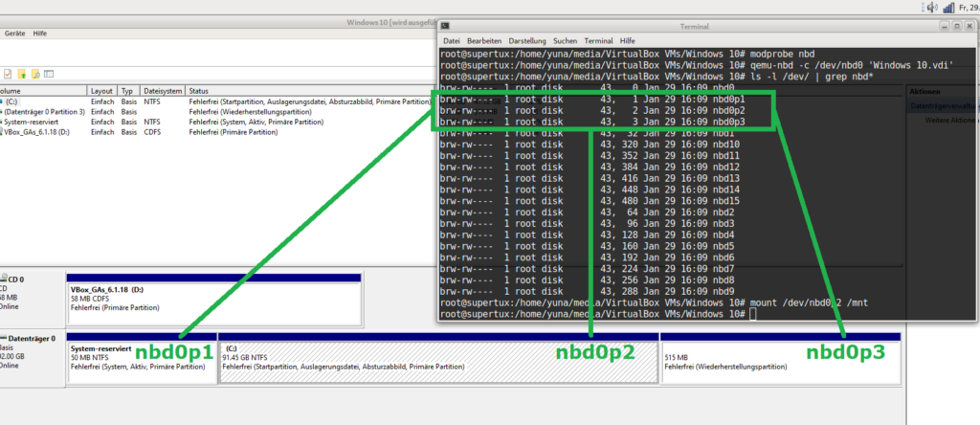Click Weitere Aktionen in the Aktionen panel
The width and height of the screenshot is (980, 425).
(952, 120)
